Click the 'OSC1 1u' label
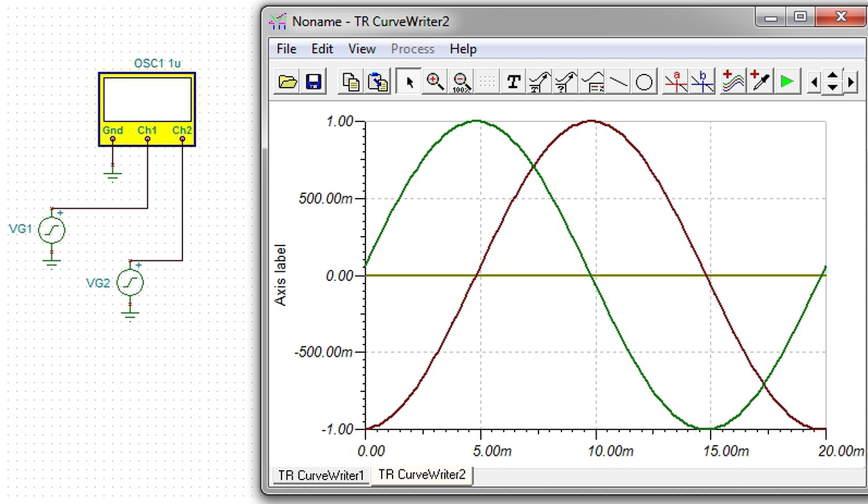The image size is (868, 504). [x=157, y=64]
